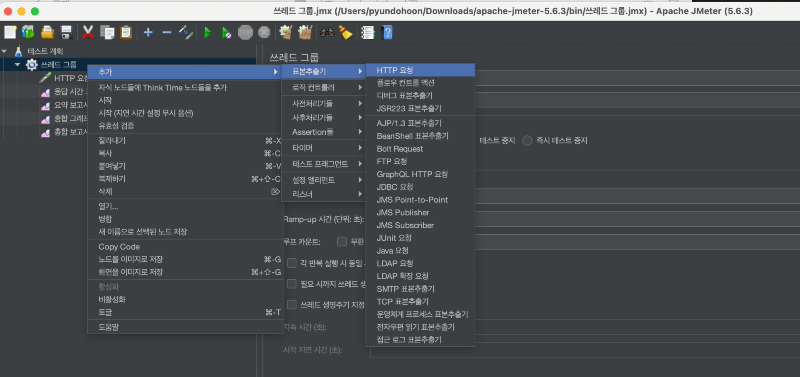Create a new test plan via toolbar

point(10,33)
